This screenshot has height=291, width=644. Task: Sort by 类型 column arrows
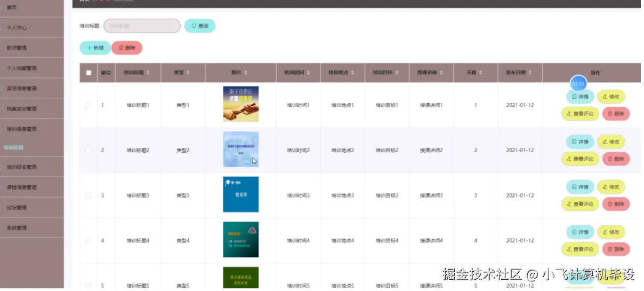(x=188, y=73)
